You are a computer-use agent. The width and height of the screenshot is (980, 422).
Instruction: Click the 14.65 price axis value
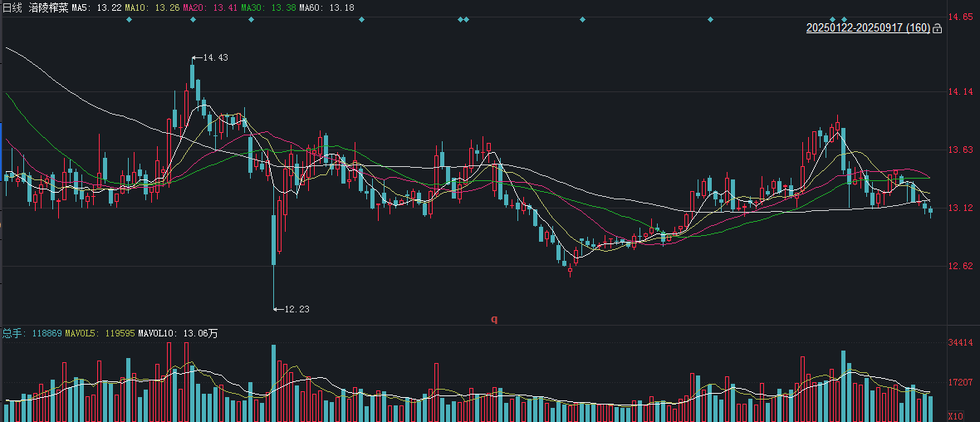(961, 17)
